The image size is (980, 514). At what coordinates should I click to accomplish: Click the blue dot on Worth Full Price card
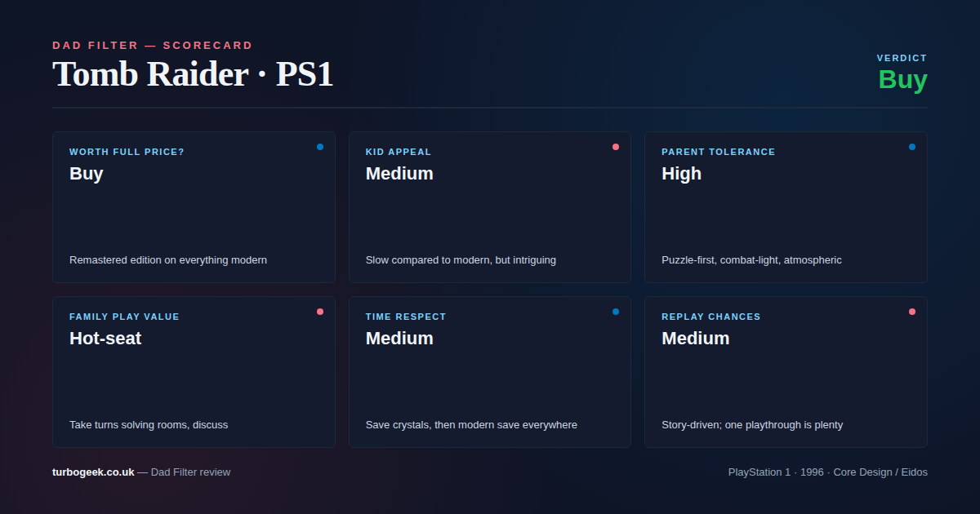(320, 147)
